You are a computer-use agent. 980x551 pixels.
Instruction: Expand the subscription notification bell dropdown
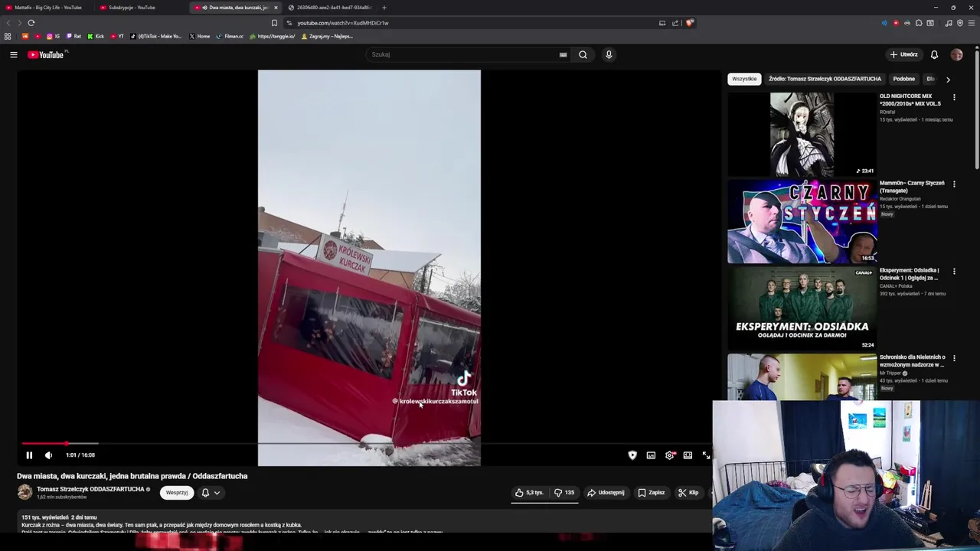(x=211, y=493)
